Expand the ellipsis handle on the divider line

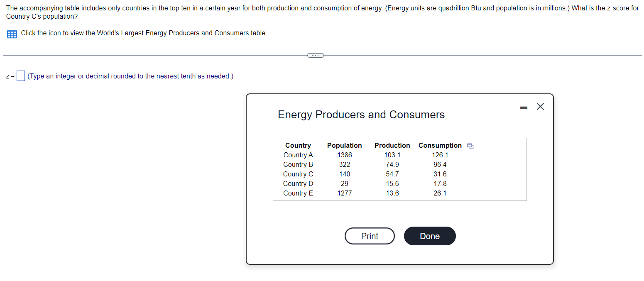[x=315, y=55]
